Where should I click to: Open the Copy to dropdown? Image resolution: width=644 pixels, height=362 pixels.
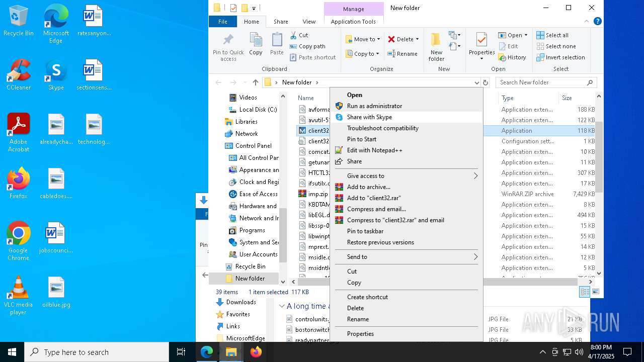point(362,54)
